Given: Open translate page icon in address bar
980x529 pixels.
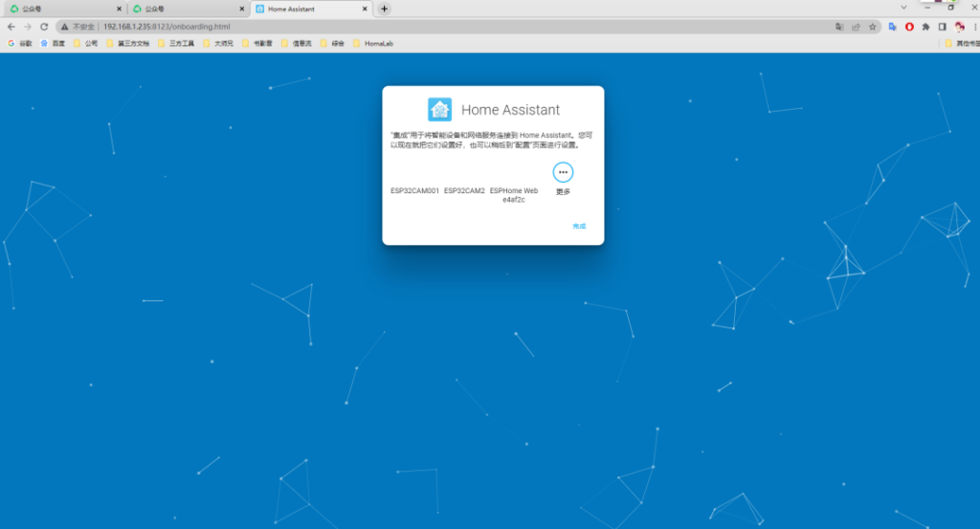Looking at the screenshot, I should pos(839,26).
